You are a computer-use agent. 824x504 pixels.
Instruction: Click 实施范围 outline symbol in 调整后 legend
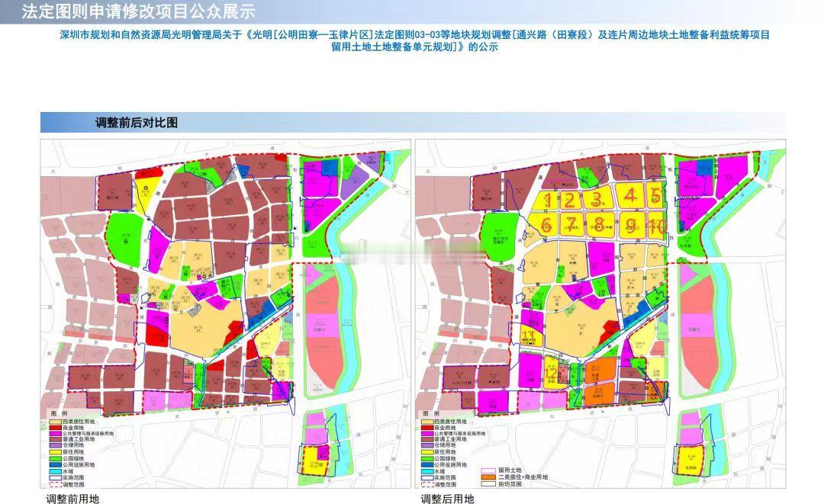coord(428,478)
